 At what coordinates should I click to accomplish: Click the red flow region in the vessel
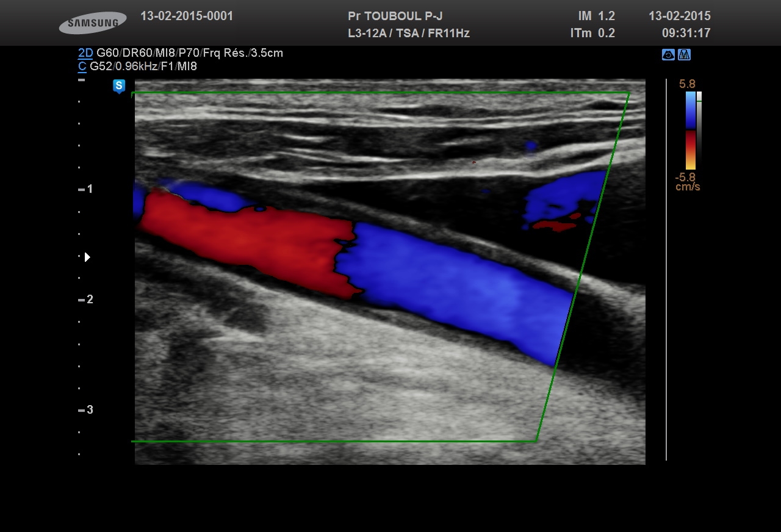tap(244, 241)
